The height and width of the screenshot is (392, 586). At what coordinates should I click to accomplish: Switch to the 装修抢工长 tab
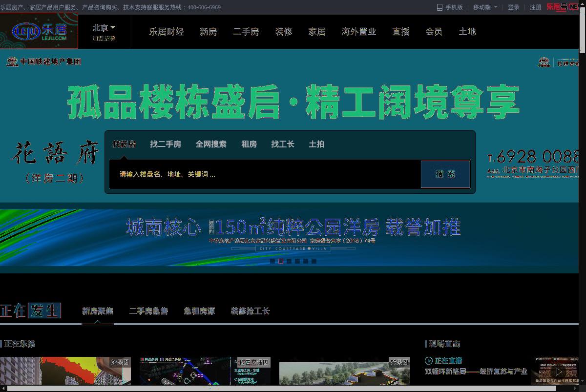click(x=250, y=311)
